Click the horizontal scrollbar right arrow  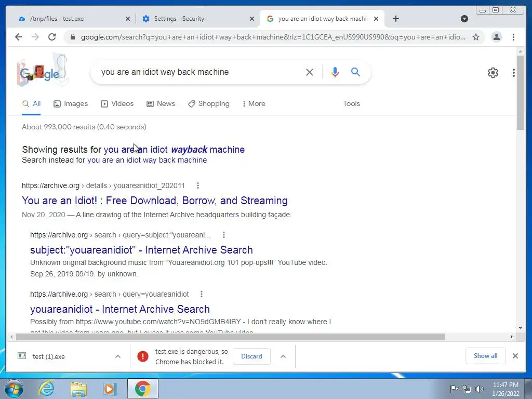(511, 337)
